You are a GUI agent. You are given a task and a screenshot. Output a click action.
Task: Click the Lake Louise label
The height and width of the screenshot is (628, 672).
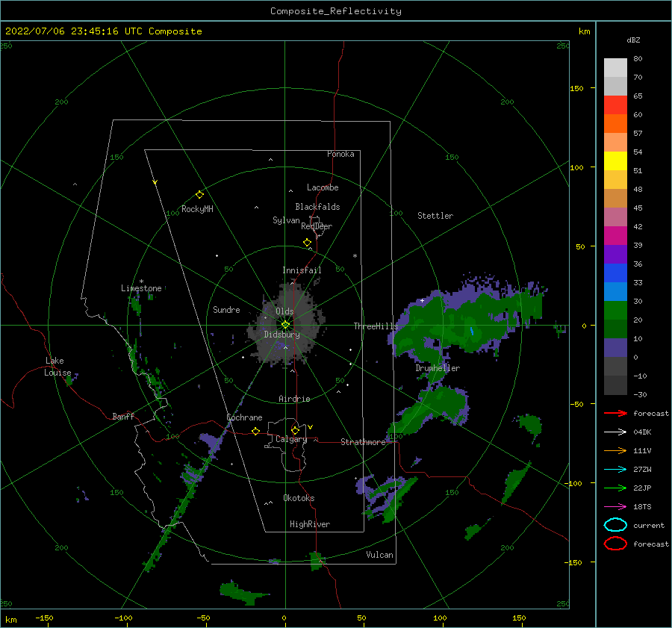click(x=57, y=367)
